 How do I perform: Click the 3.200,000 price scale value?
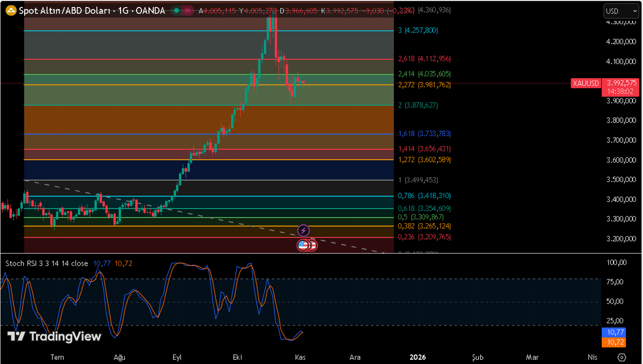(621, 239)
